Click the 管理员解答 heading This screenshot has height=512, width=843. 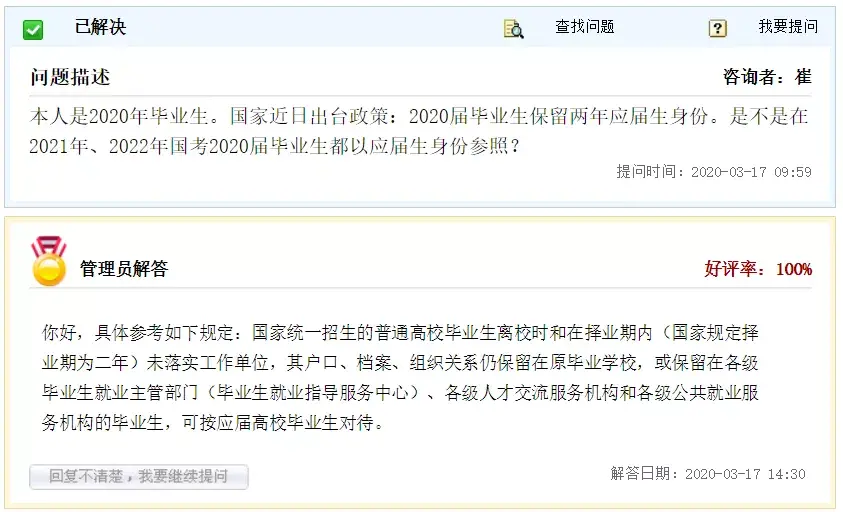pos(124,268)
